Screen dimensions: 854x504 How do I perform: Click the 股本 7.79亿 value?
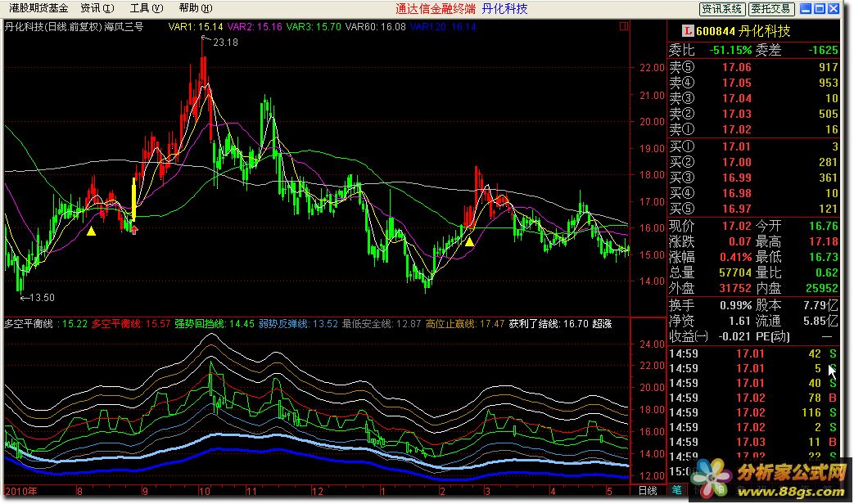click(820, 305)
